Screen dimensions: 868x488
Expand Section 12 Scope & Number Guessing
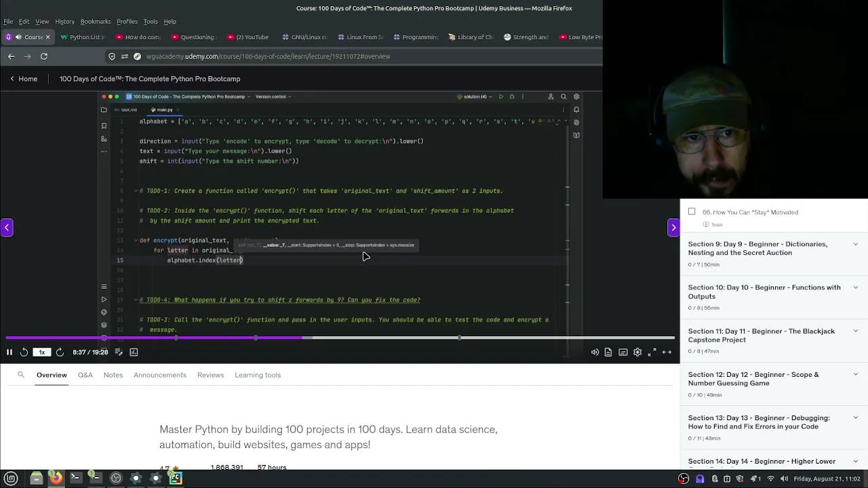774,384
